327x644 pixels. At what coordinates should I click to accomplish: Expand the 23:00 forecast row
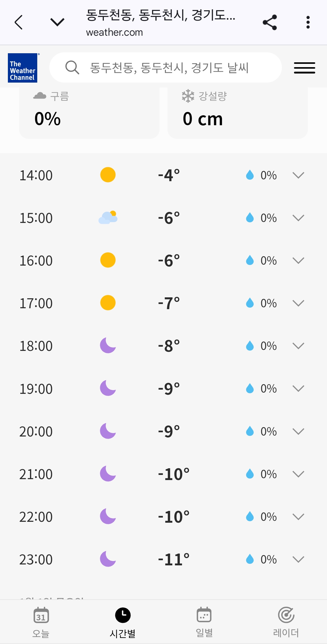point(298,559)
